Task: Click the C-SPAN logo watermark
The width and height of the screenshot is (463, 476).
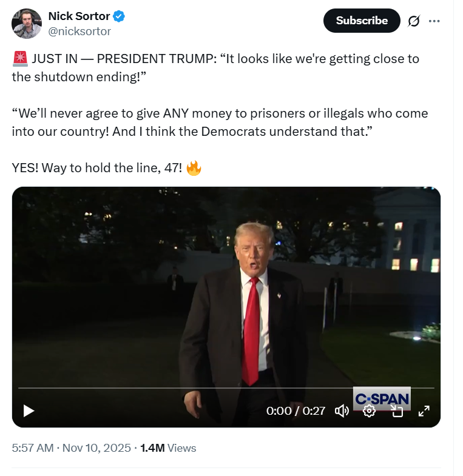Action: click(382, 398)
